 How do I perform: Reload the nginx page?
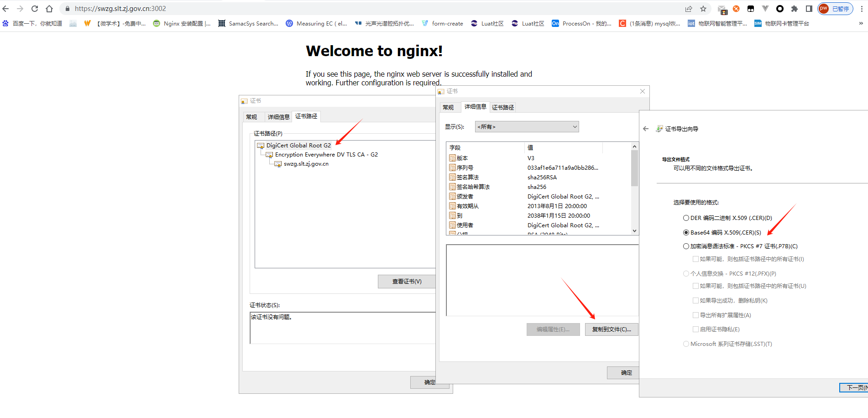tap(35, 9)
